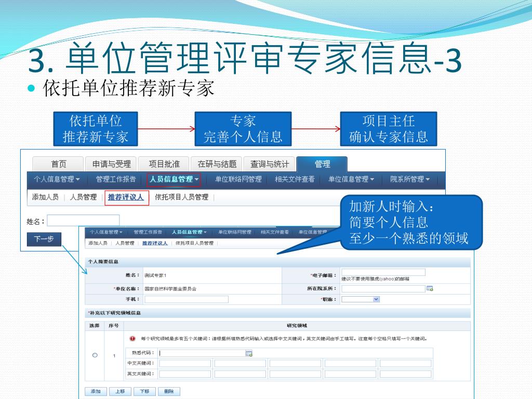Select the radio button for research field 1

(95, 355)
